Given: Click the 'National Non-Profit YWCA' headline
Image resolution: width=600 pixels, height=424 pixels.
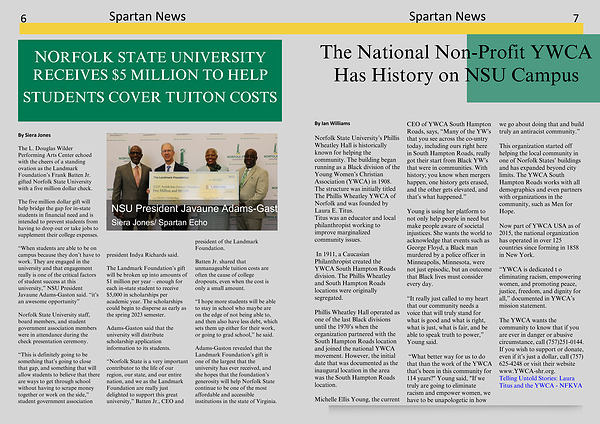Looking at the screenshot, I should tap(455, 64).
